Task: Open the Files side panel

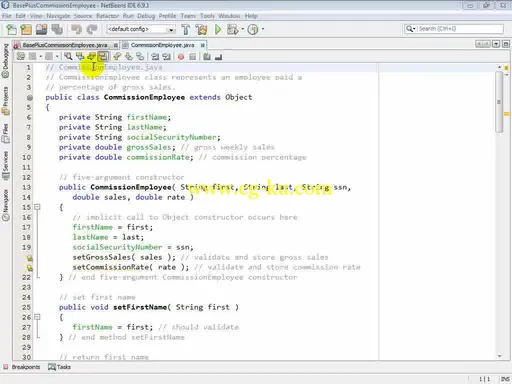Action: [6, 133]
